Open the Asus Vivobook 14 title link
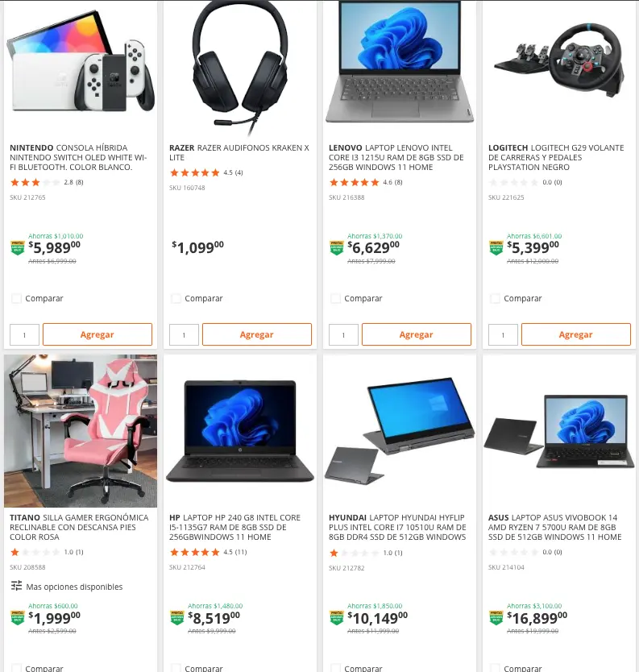Viewport: 639px width, 672px height. pos(555,527)
